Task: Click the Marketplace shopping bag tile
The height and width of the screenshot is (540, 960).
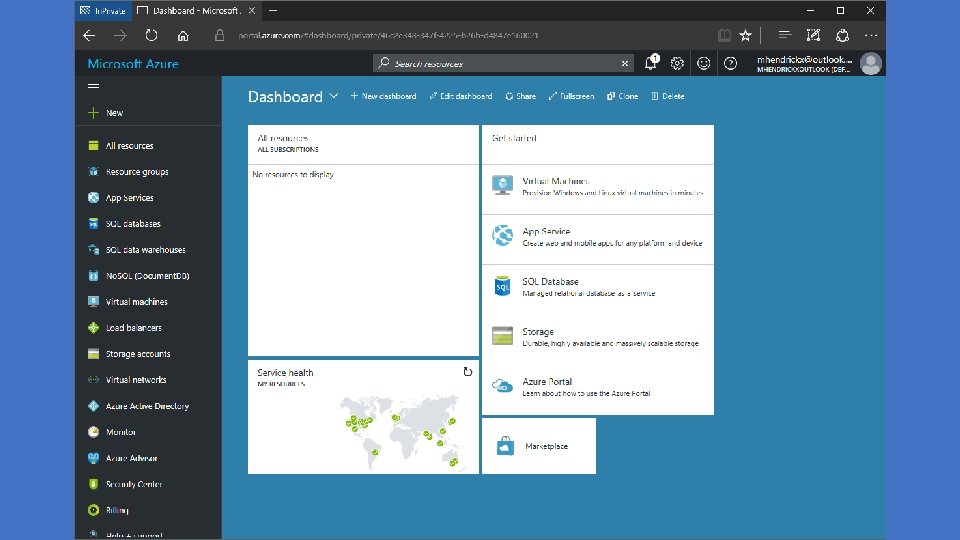Action: tap(539, 446)
